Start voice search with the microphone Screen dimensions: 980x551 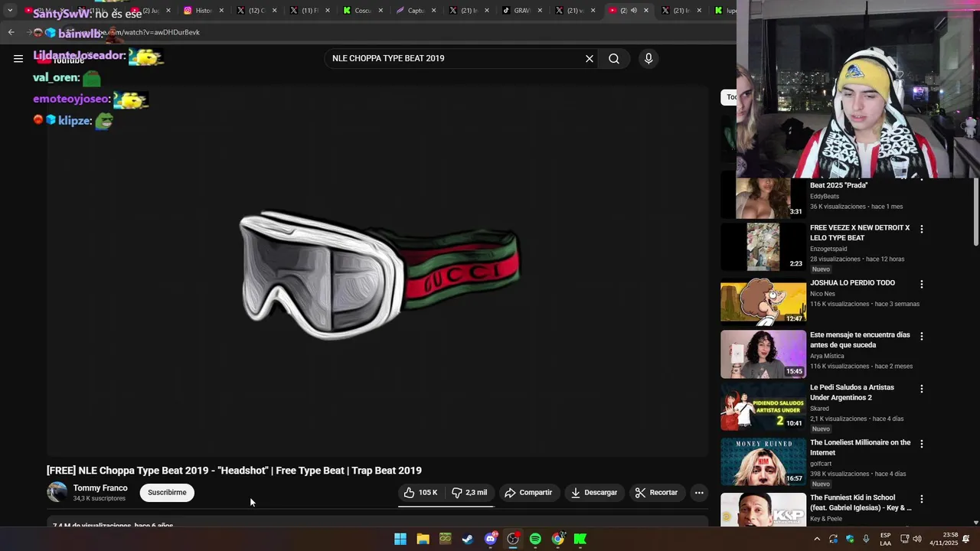[x=648, y=58]
